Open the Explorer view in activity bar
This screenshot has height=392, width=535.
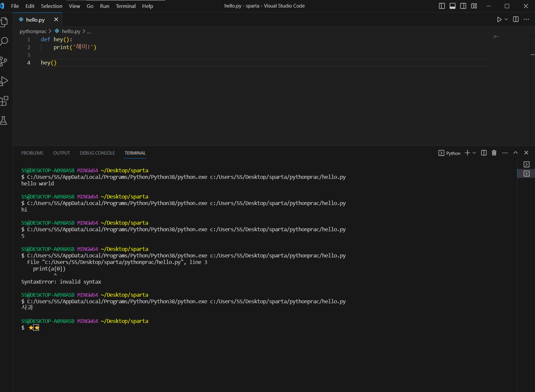click(4, 22)
